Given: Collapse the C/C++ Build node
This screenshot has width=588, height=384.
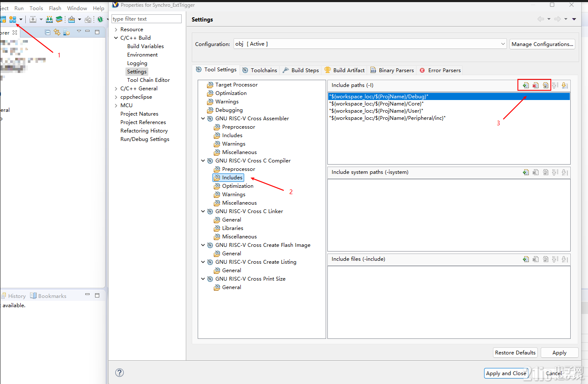Looking at the screenshot, I should [116, 38].
